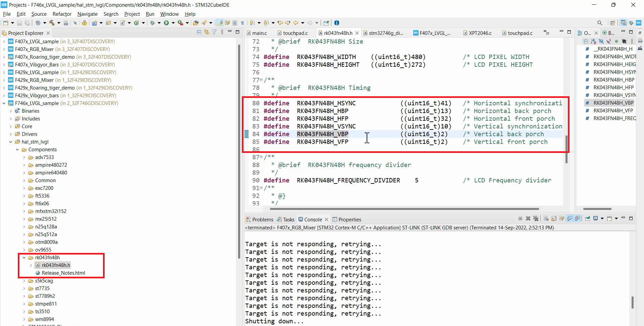Toggle Pin Console icon
644x326 pixels.
point(588,218)
